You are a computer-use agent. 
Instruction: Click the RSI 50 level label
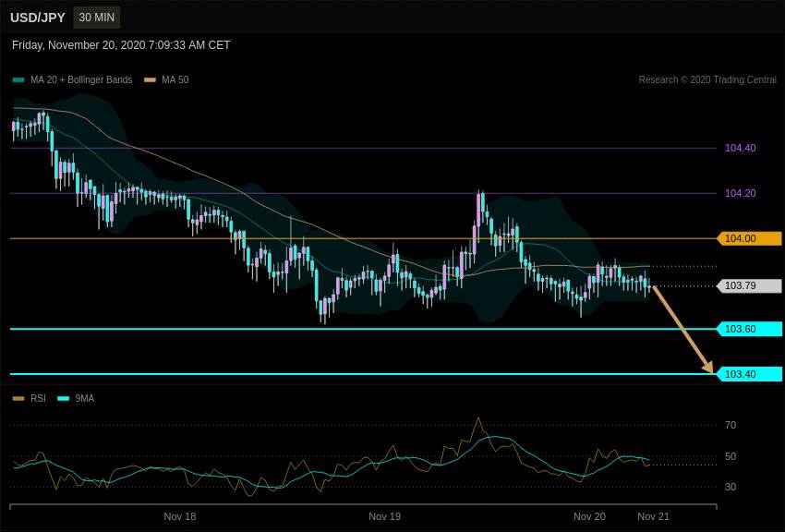(x=731, y=456)
